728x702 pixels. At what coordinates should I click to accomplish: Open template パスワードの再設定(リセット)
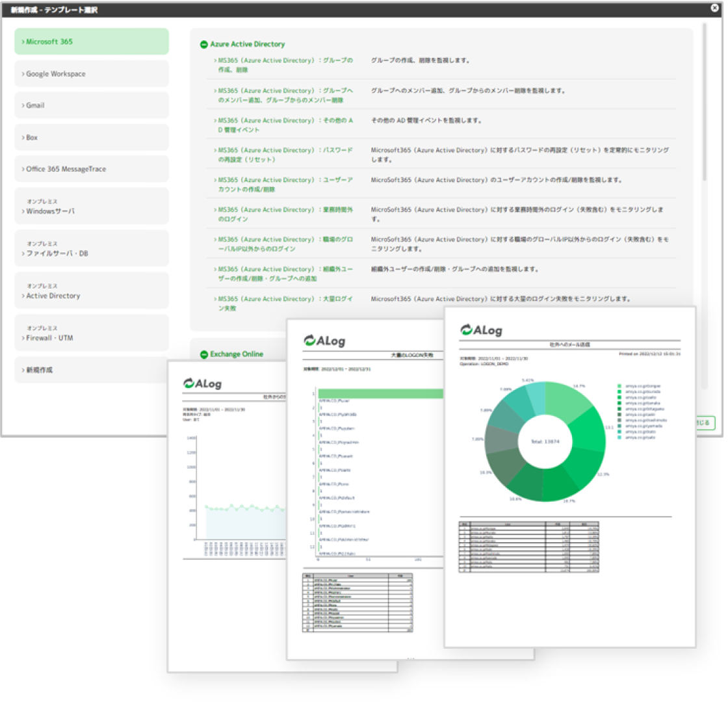(284, 155)
